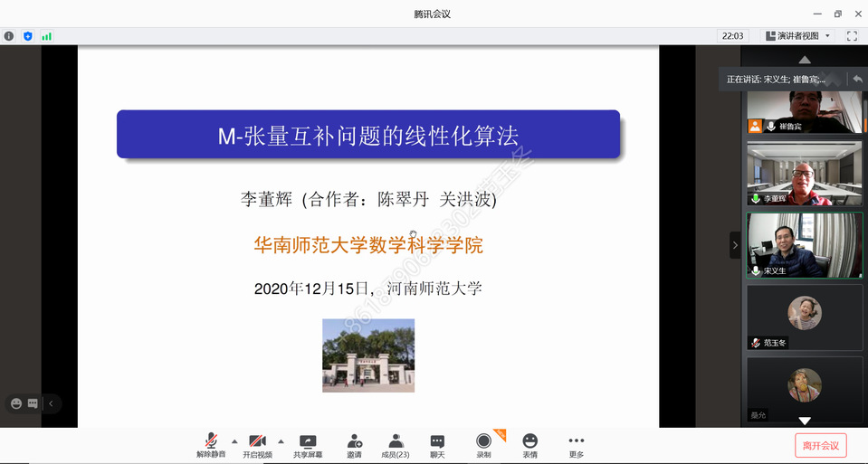Open the 成员(23) members list
This screenshot has width=868, height=464.
[396, 445]
